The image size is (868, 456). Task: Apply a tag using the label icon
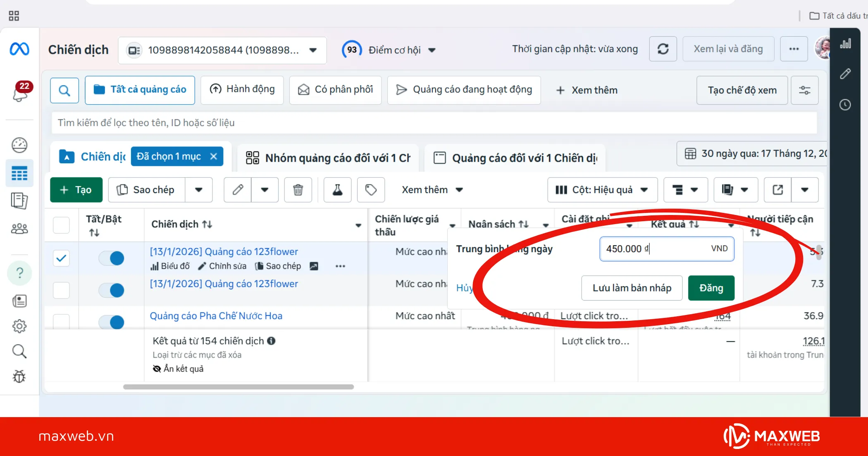click(x=370, y=190)
